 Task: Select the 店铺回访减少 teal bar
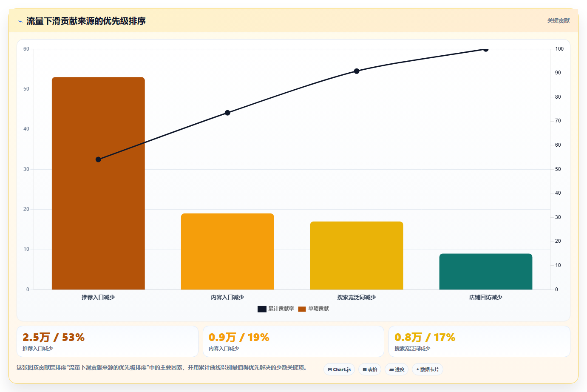[x=486, y=272]
